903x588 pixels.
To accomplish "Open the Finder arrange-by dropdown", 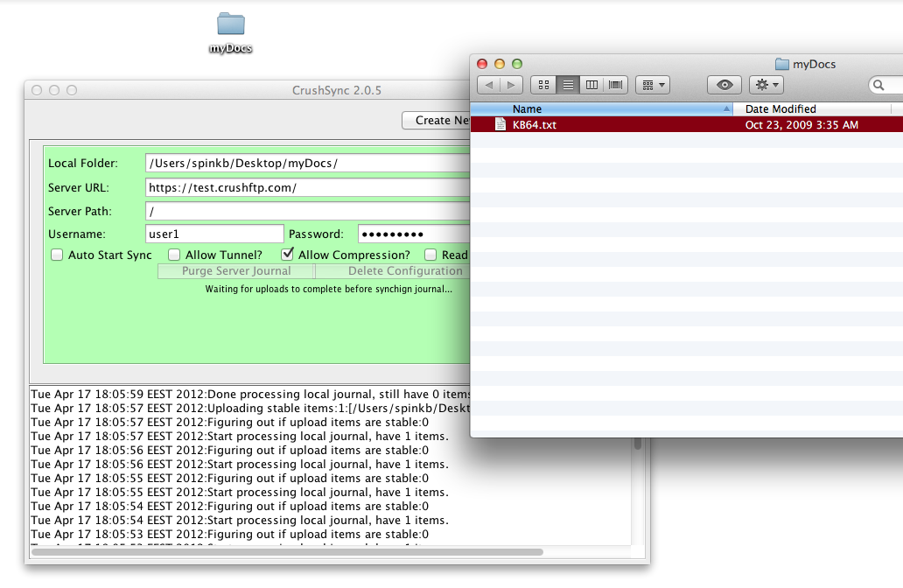I will (x=653, y=85).
